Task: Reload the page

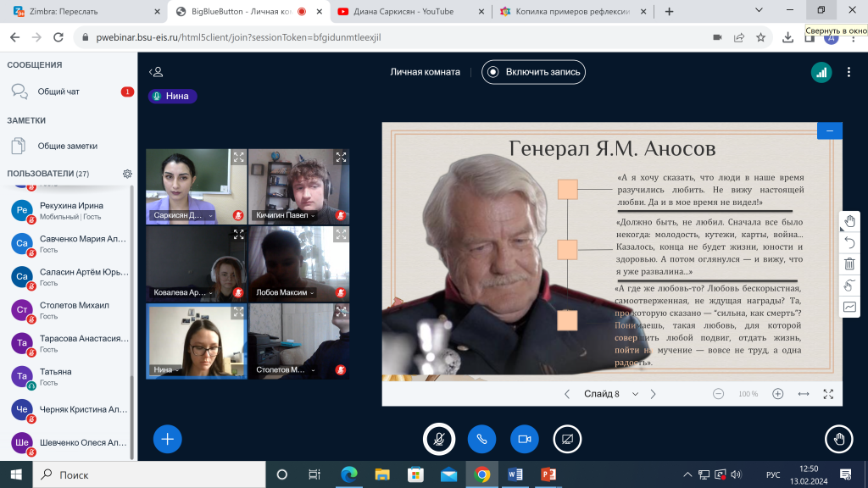Action: [x=58, y=37]
